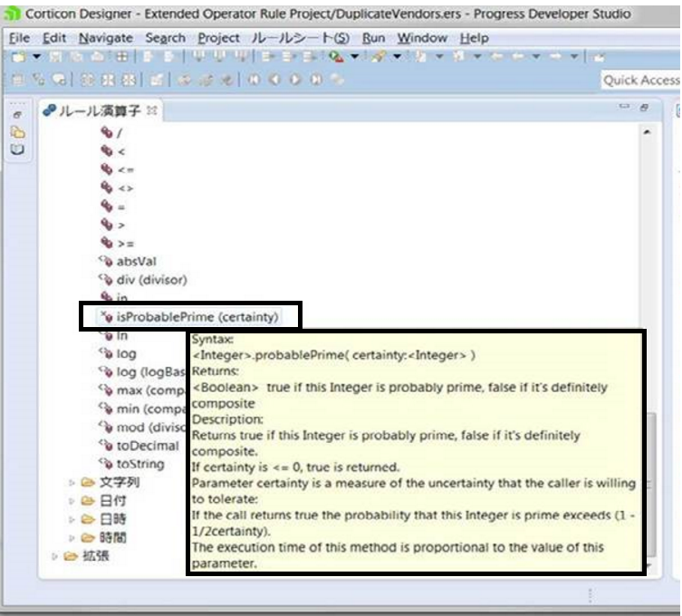Viewport: 682px width, 616px height.
Task: Select the 文字列 folder label
Action: (x=120, y=482)
